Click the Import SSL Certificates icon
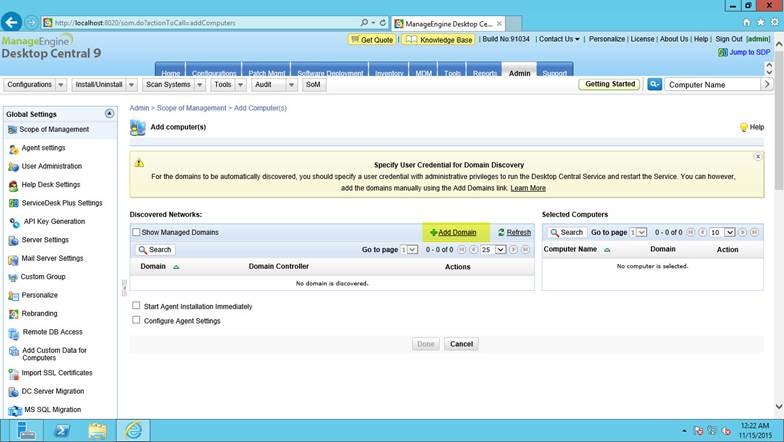 [14, 374]
